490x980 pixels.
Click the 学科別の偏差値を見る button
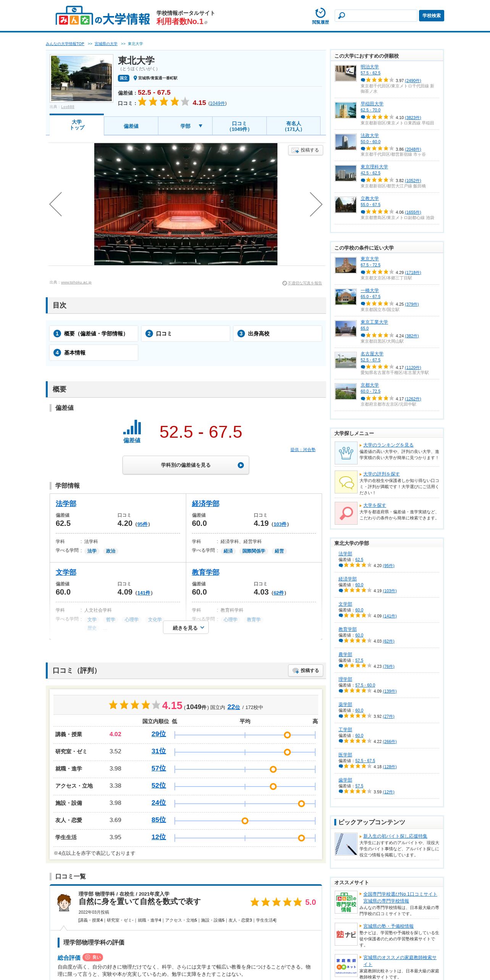point(186,465)
